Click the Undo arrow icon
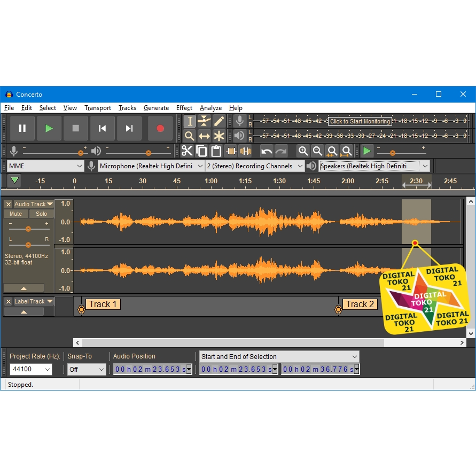Screen dimensions: 476x476 click(267, 151)
